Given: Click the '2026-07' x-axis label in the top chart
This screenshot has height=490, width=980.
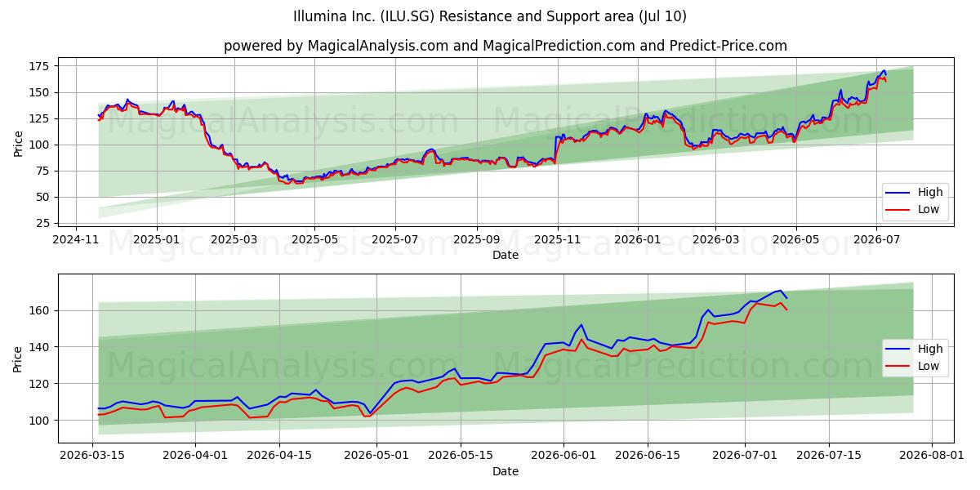Looking at the screenshot, I should click(876, 240).
